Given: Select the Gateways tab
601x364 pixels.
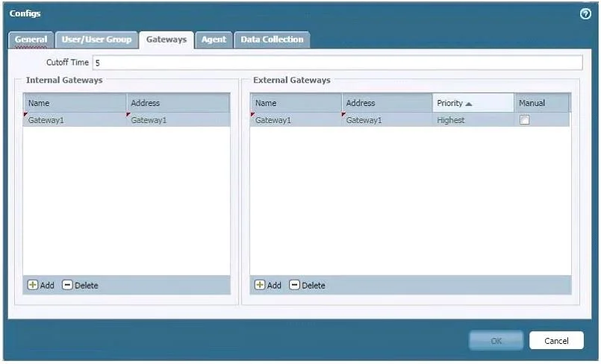Looking at the screenshot, I should pyautogui.click(x=166, y=40).
